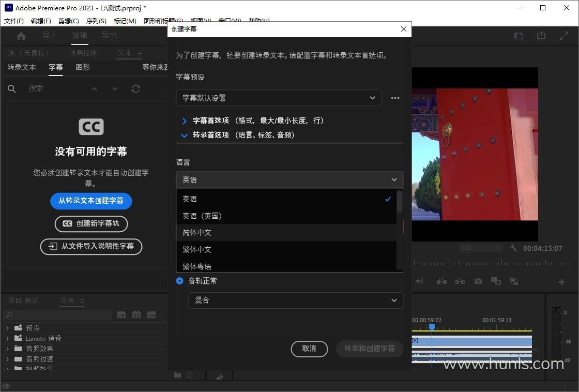
Task: Click 从文件导入说明性字幕 button
Action: coord(91,247)
